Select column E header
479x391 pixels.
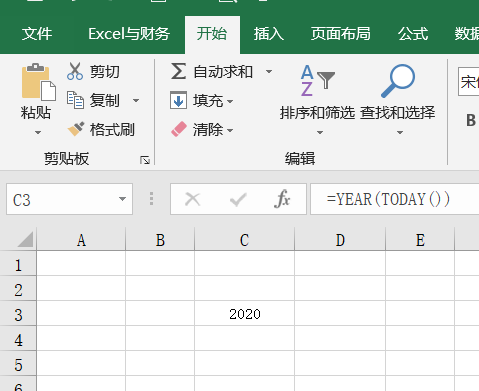[x=420, y=240]
